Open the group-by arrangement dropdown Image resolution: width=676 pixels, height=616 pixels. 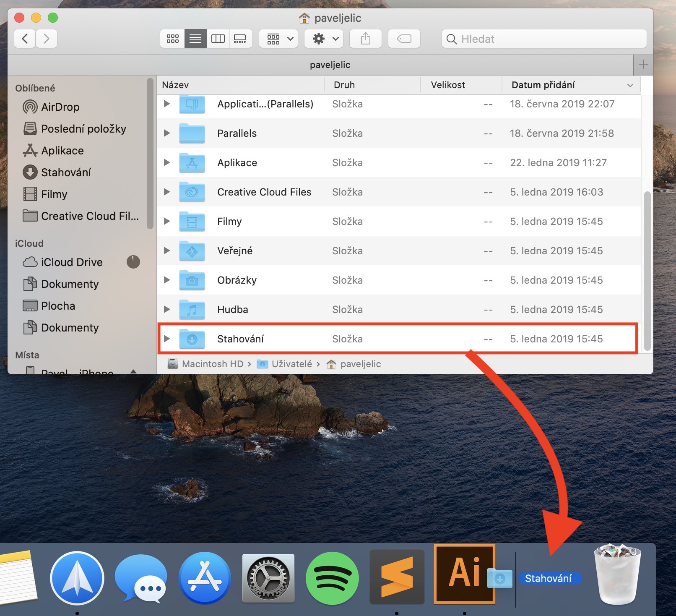pyautogui.click(x=278, y=39)
